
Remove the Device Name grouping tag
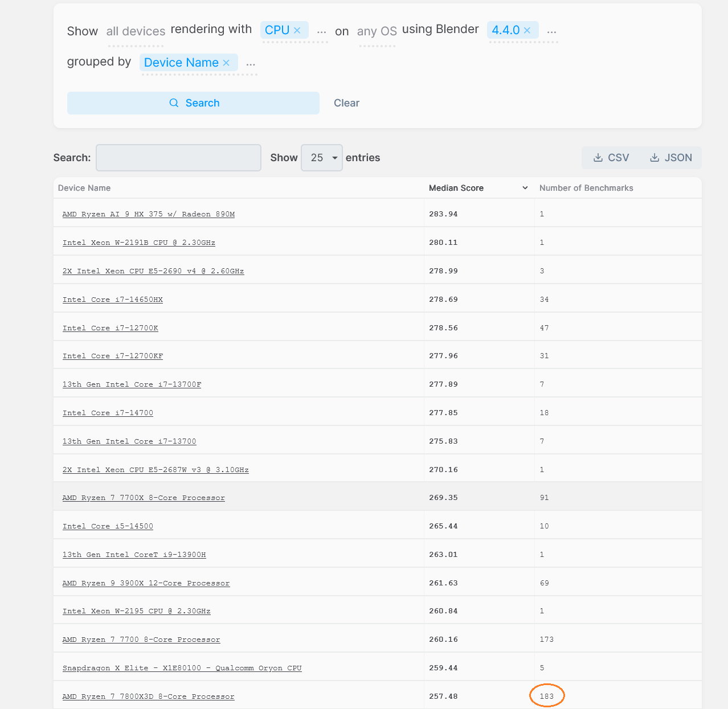pyautogui.click(x=226, y=63)
